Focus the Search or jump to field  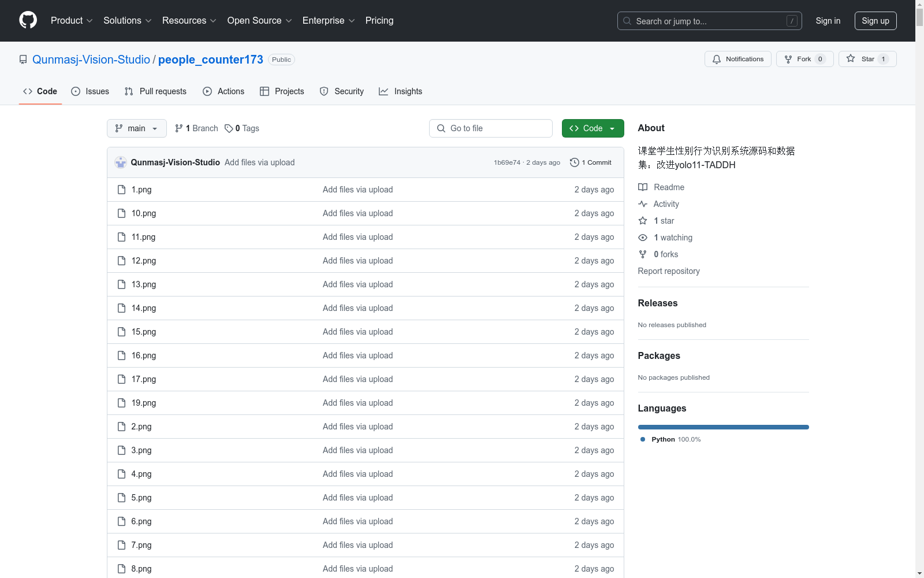click(x=710, y=21)
